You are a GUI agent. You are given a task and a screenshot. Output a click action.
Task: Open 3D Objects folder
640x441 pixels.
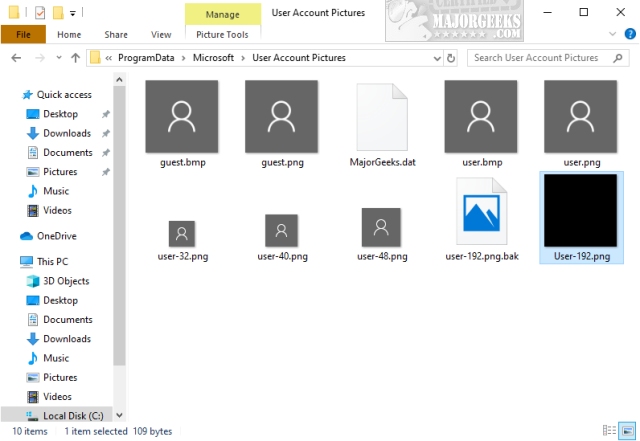coord(58,281)
